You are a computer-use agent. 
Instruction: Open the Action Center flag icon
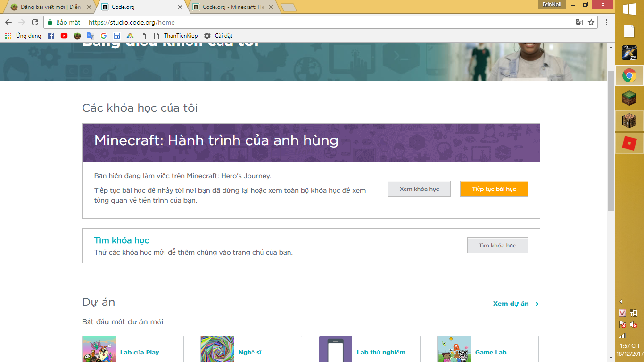pyautogui.click(x=622, y=324)
